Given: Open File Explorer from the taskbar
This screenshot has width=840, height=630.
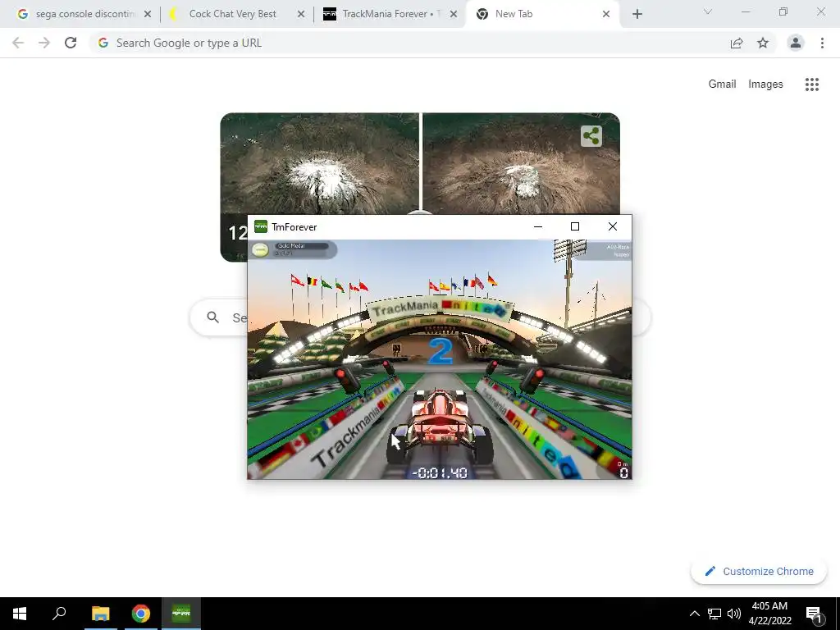Looking at the screenshot, I should click(x=100, y=614).
